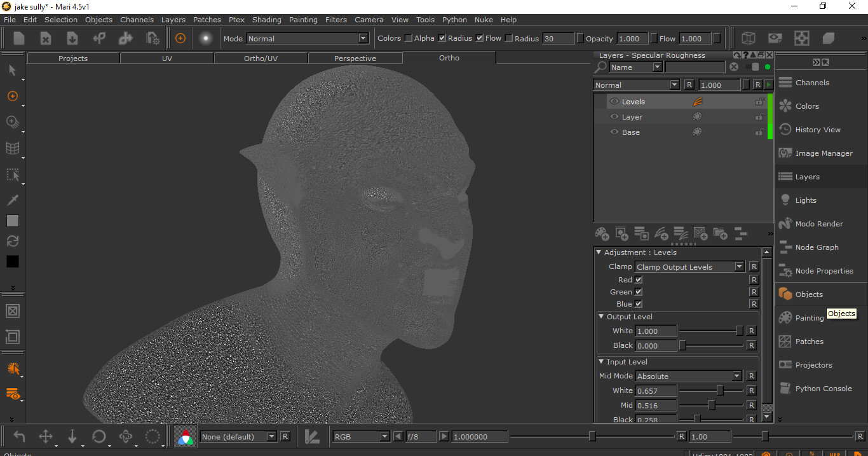This screenshot has width=868, height=456.
Task: Click the rotate view icon in bottom toolbar
Action: pos(99,437)
